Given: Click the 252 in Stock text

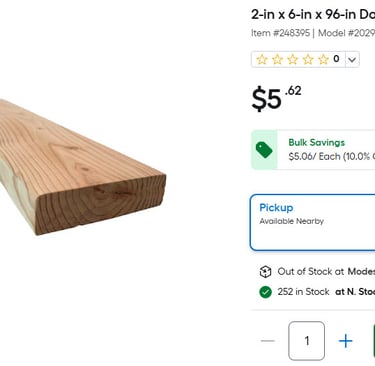Looking at the screenshot, I should coord(303,292).
